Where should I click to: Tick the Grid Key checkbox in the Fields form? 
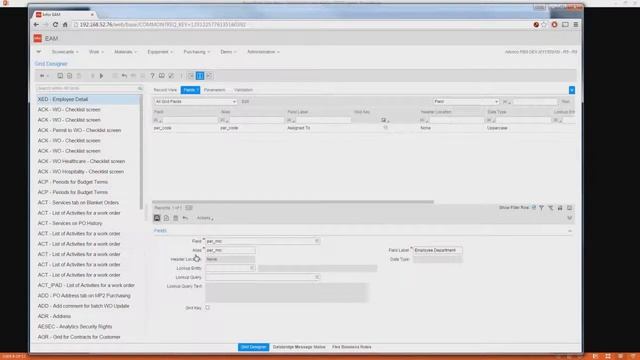coord(208,308)
